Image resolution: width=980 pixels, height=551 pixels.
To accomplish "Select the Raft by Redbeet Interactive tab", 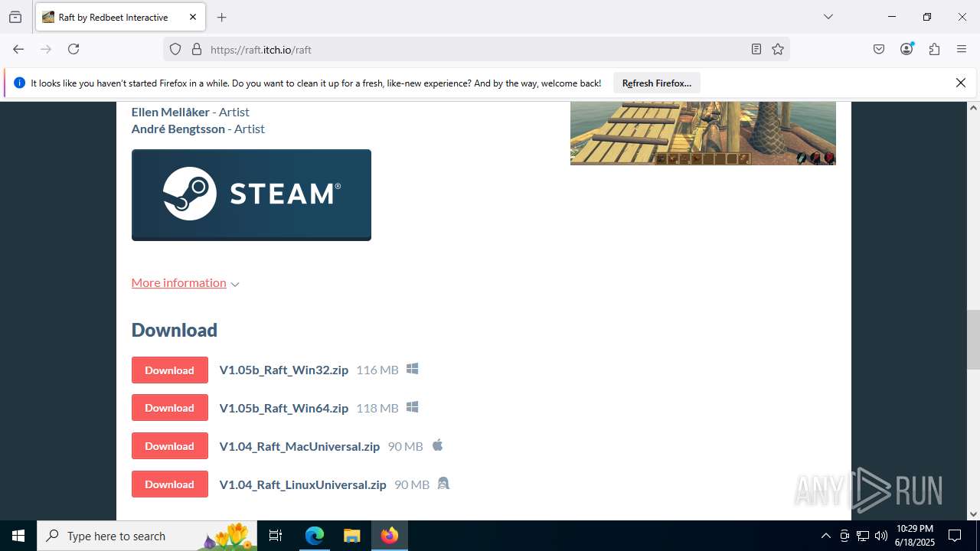I will click(x=120, y=17).
